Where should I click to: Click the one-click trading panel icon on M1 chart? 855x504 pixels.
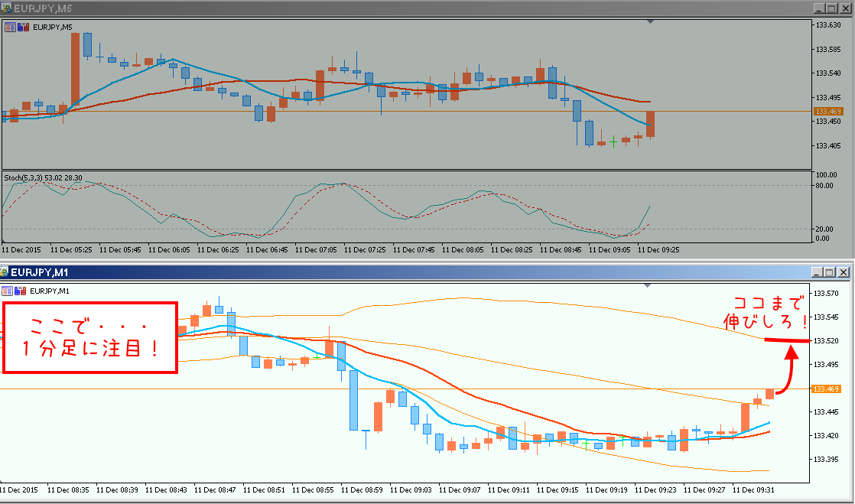pyautogui.click(x=8, y=291)
